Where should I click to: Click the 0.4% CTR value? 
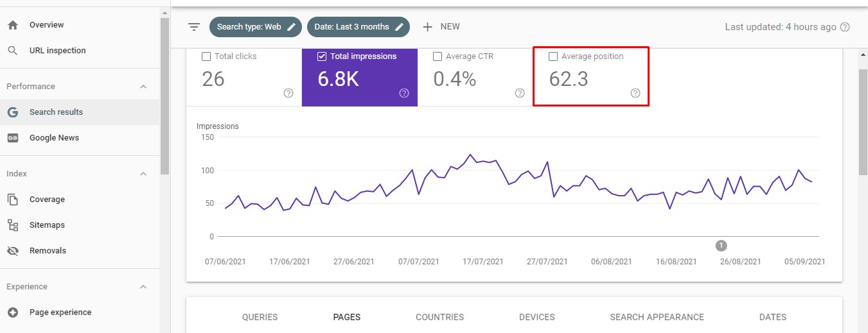pos(455,79)
